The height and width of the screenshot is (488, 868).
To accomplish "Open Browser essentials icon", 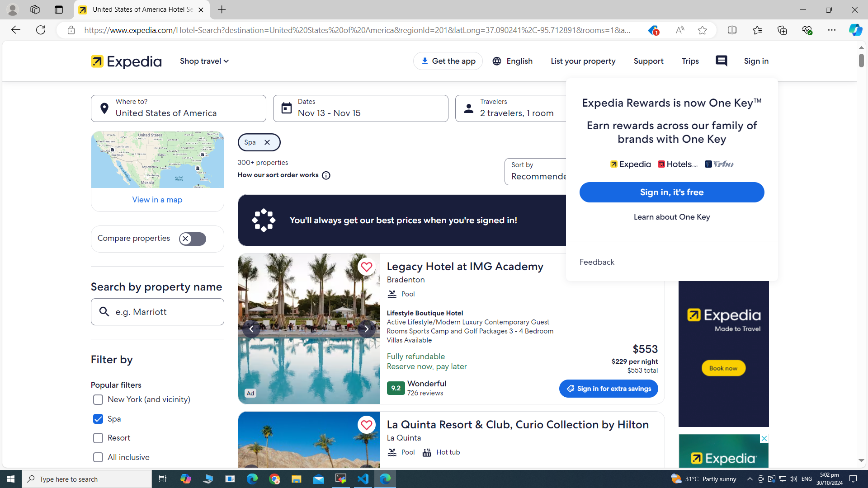I will [x=807, y=30].
